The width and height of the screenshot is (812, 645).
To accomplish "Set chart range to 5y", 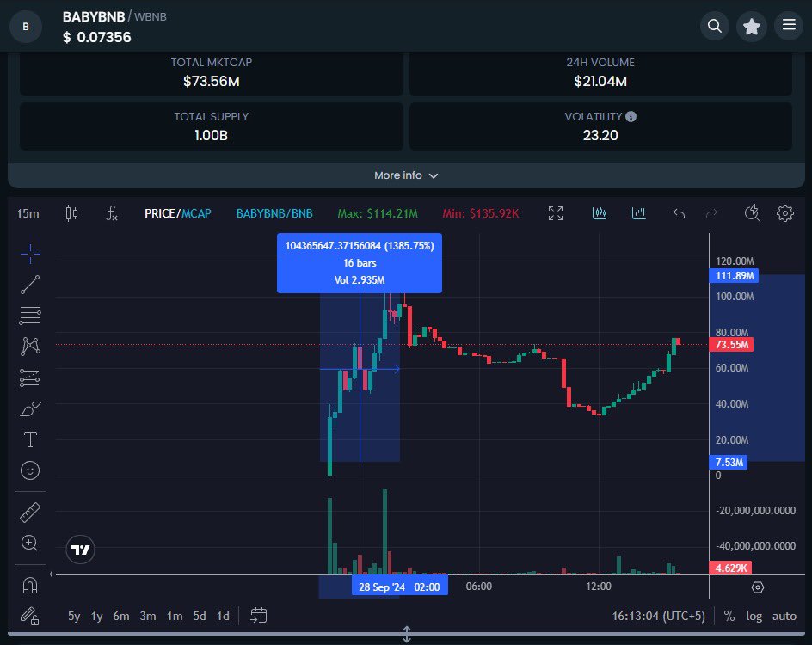I will (x=74, y=616).
